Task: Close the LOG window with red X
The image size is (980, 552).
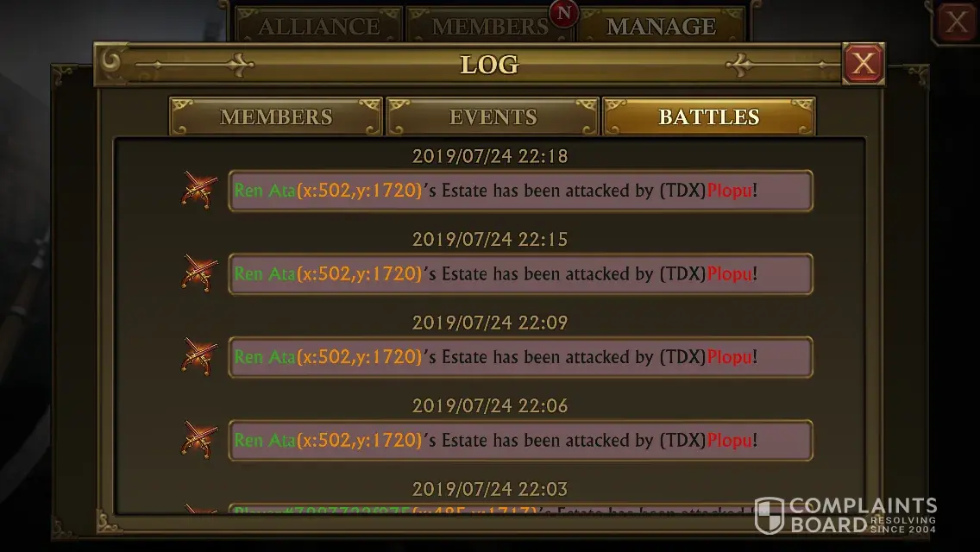Action: pyautogui.click(x=864, y=63)
